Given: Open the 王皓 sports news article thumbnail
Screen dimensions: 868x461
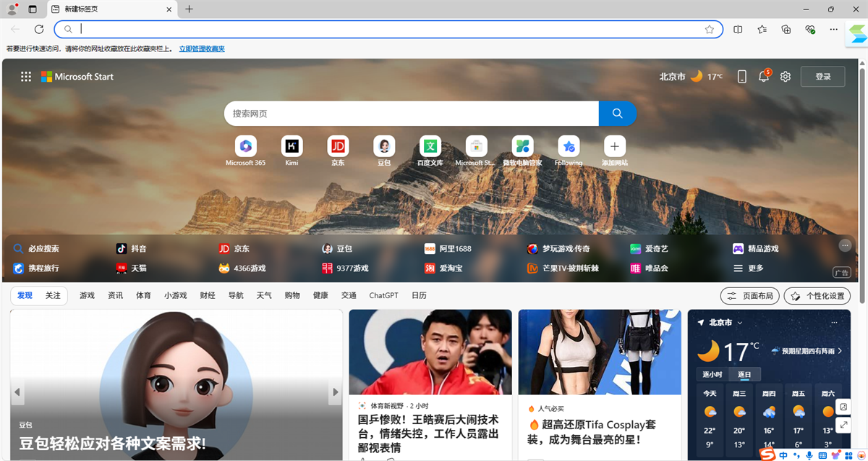Looking at the screenshot, I should click(x=430, y=352).
